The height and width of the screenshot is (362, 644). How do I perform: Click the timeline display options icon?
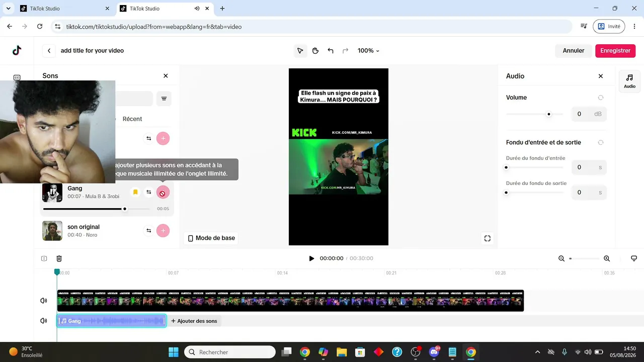(634, 258)
